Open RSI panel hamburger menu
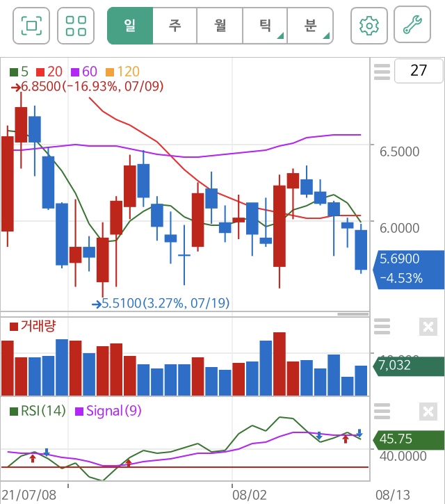This screenshot has width=445, height=504. (382, 411)
